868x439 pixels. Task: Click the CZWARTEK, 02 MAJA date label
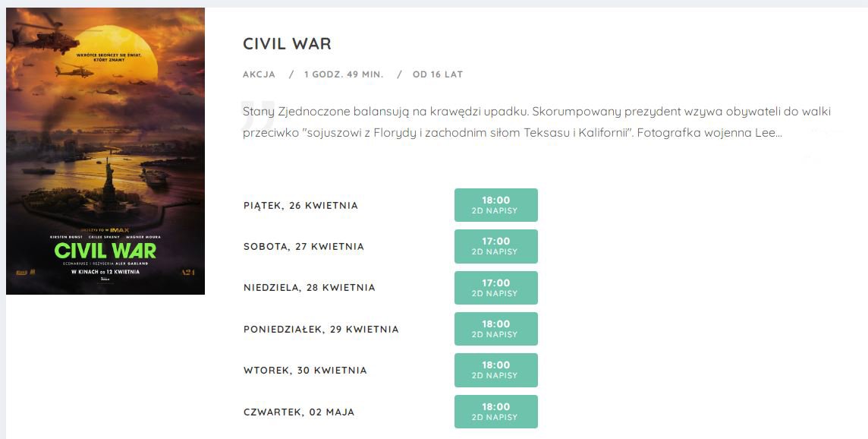coord(299,412)
